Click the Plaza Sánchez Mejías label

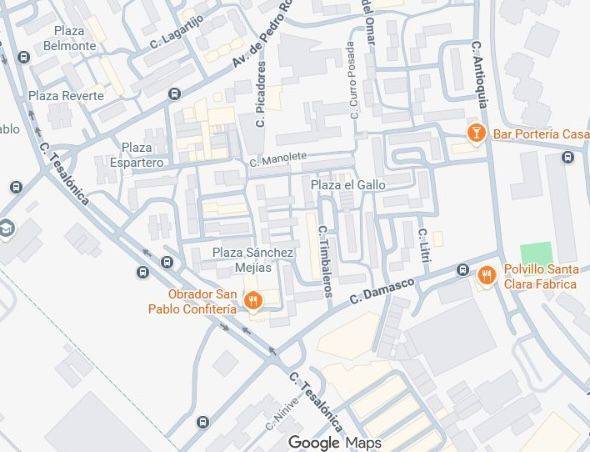click(x=253, y=260)
